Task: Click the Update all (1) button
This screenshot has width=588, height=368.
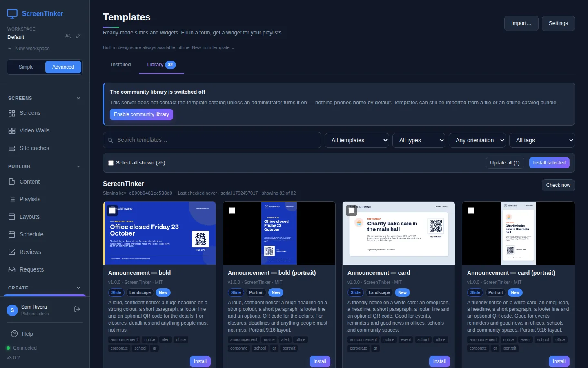Action: pos(505,163)
